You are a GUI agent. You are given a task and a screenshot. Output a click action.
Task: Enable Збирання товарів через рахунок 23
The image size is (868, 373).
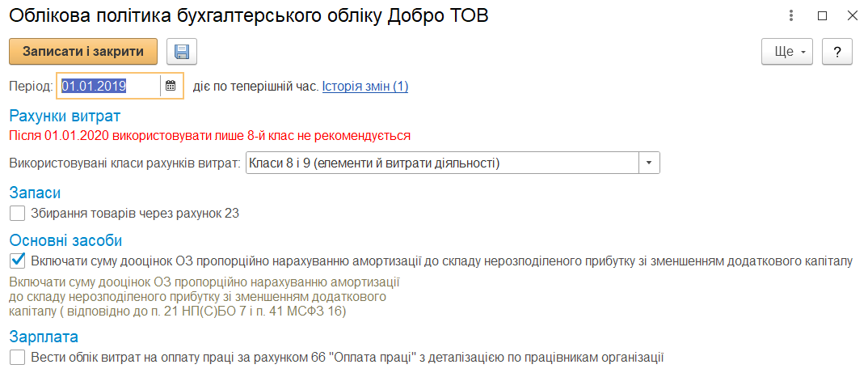coord(17,214)
